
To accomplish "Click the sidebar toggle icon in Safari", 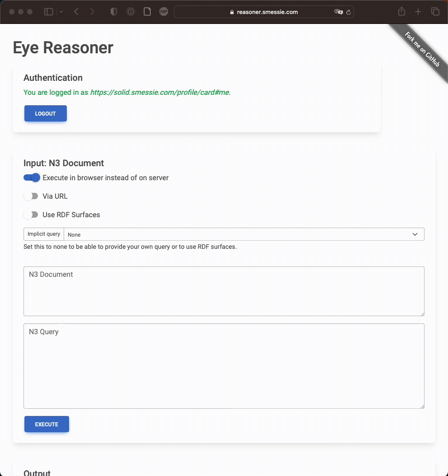I will click(48, 12).
